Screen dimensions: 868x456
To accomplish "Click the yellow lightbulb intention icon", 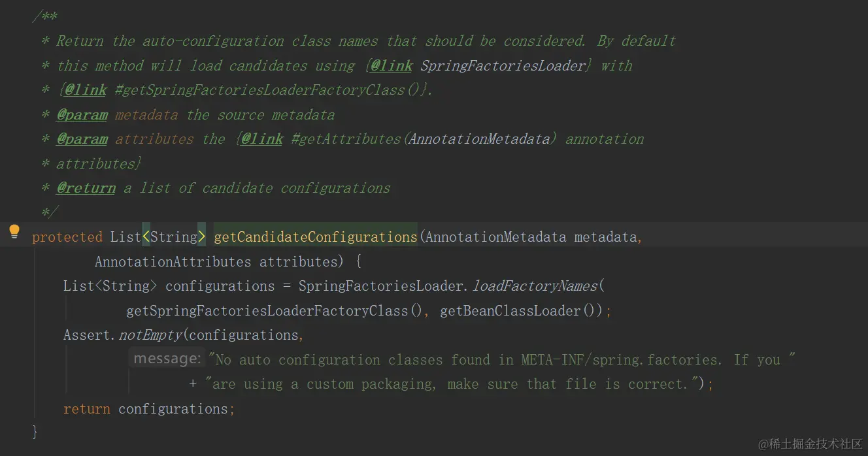I will 14,231.
